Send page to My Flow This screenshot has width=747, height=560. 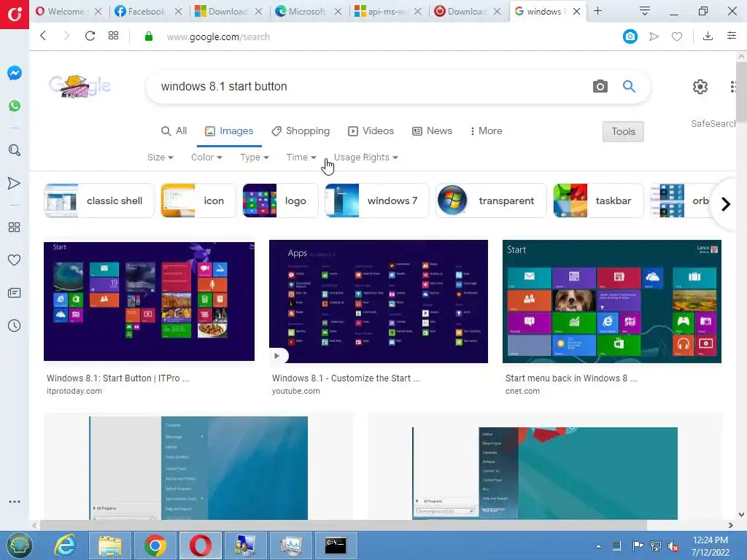pos(654,36)
